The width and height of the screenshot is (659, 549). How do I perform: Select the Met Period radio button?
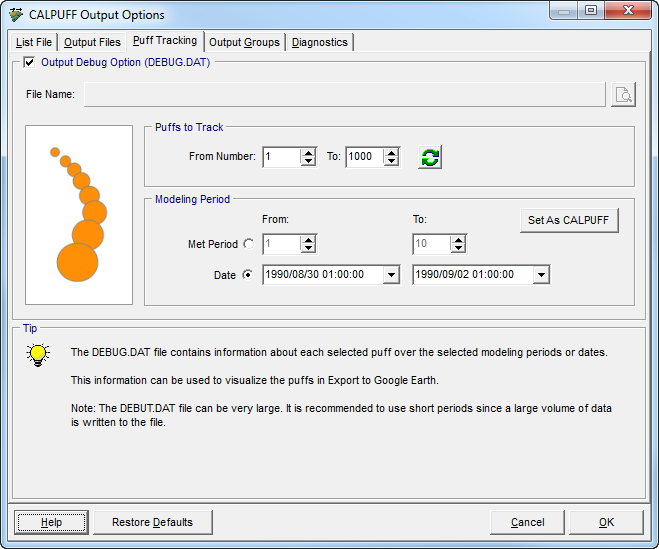click(x=248, y=244)
